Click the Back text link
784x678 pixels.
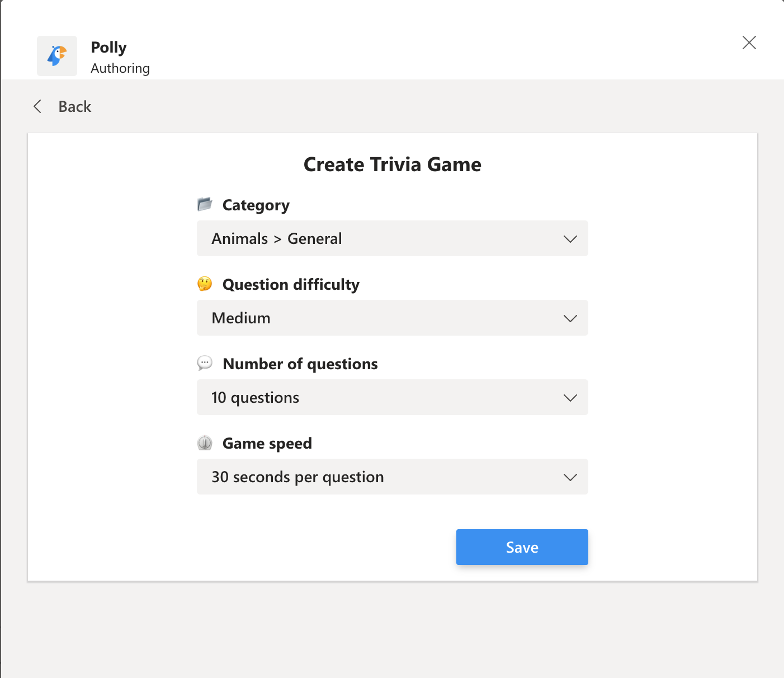pyautogui.click(x=74, y=106)
